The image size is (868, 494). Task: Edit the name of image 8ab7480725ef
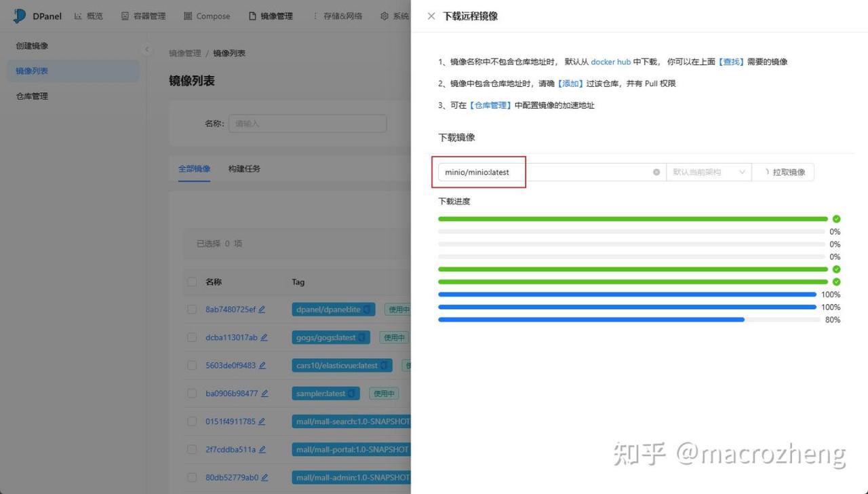click(262, 309)
